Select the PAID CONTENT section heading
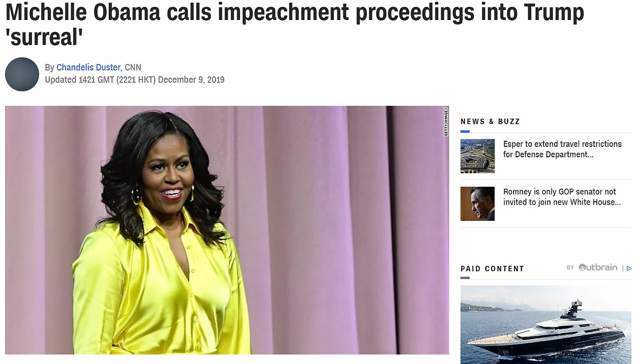640x364 pixels. tap(492, 269)
